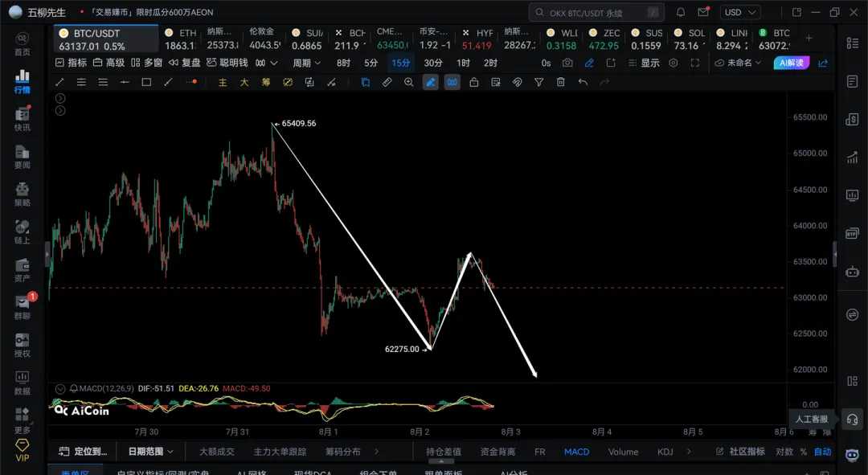Select the 8时 timeframe

[343, 63]
